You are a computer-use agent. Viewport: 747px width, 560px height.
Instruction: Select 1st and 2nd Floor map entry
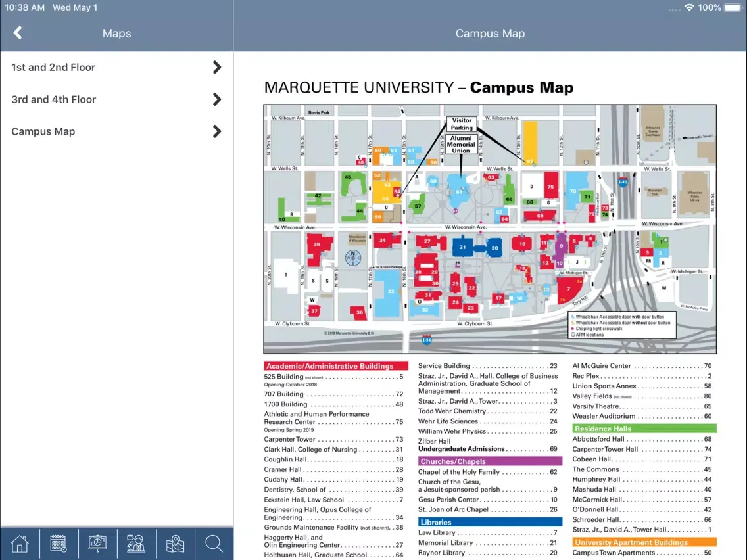pyautogui.click(x=117, y=67)
